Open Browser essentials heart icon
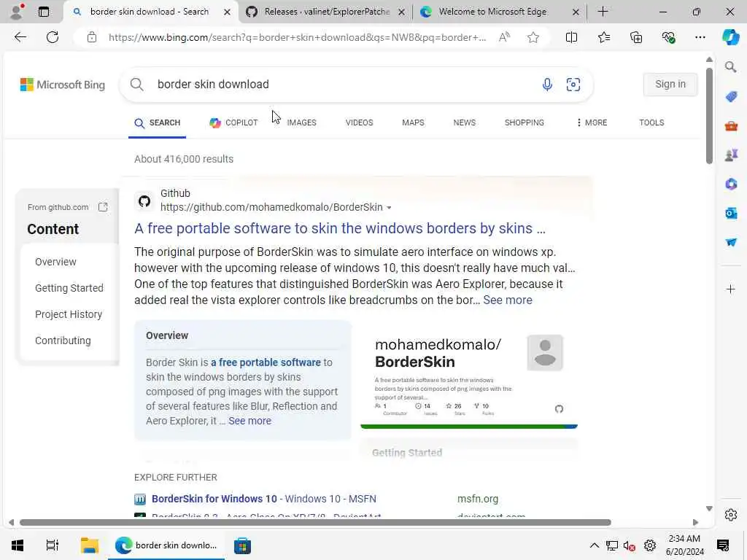Viewport: 747px width, 560px height. click(x=668, y=37)
